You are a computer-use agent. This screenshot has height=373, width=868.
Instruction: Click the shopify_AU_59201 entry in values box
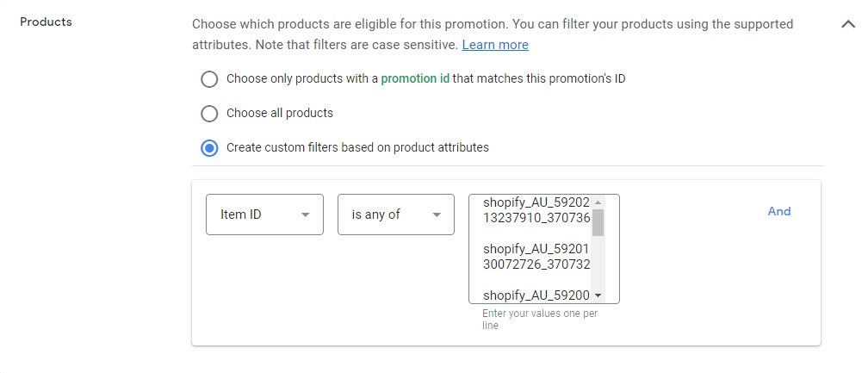536,257
